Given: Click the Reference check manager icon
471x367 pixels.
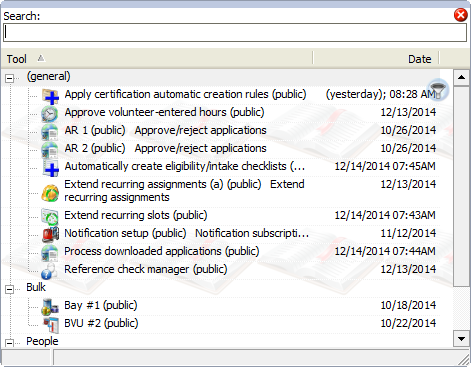Looking at the screenshot, I should [x=49, y=271].
